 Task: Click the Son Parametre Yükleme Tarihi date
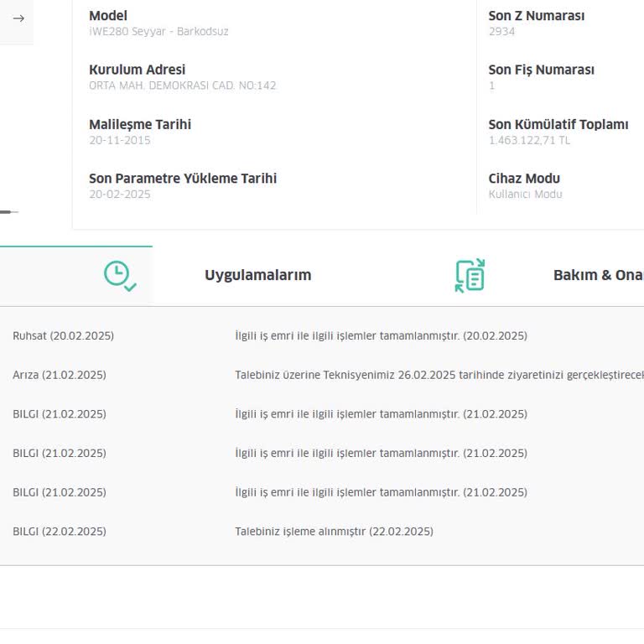pyautogui.click(x=120, y=195)
